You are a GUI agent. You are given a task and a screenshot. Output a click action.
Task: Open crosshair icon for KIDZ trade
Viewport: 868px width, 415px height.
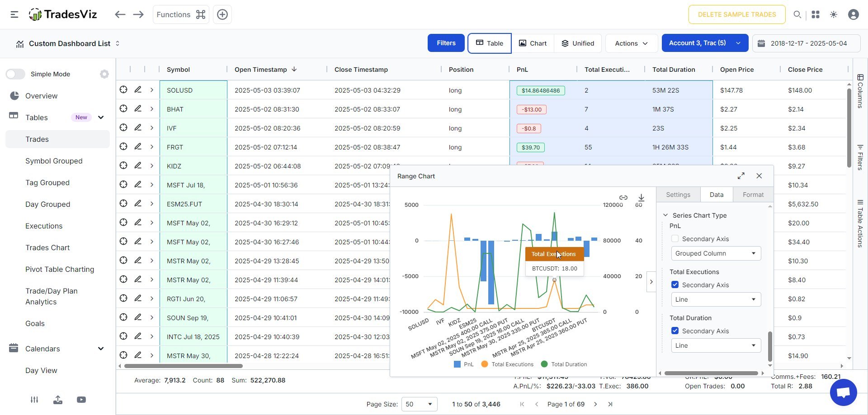[x=123, y=166]
